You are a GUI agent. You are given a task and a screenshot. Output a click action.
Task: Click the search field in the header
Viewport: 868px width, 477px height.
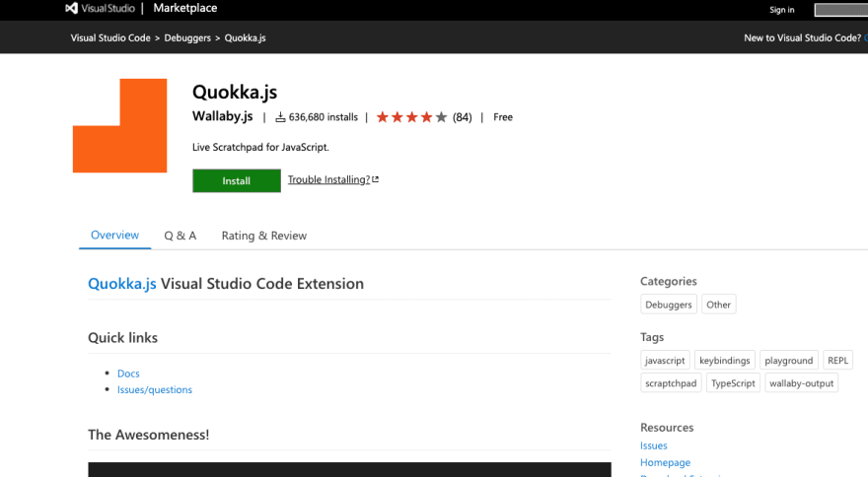pyautogui.click(x=840, y=10)
